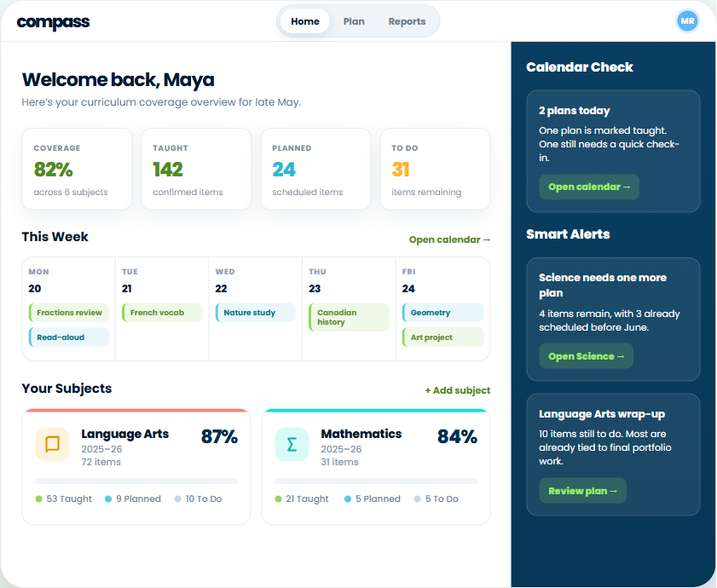Click the Calendar Check heading
Image resolution: width=717 pixels, height=588 pixels.
point(580,67)
